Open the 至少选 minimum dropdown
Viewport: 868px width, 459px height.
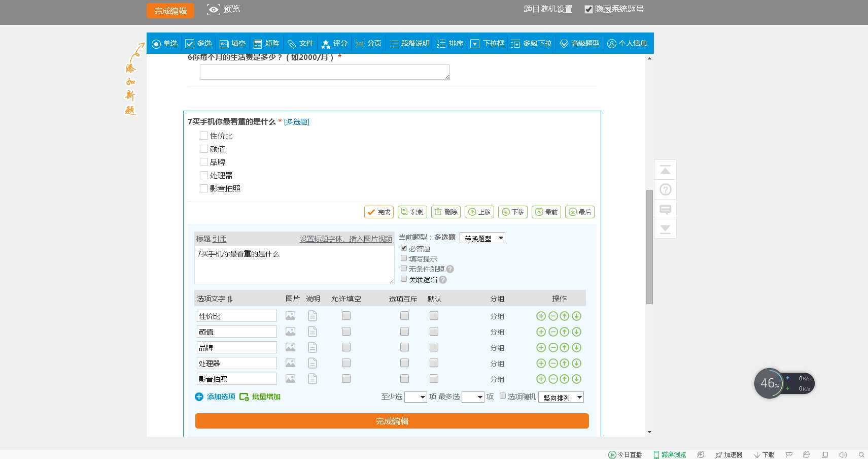click(x=415, y=397)
